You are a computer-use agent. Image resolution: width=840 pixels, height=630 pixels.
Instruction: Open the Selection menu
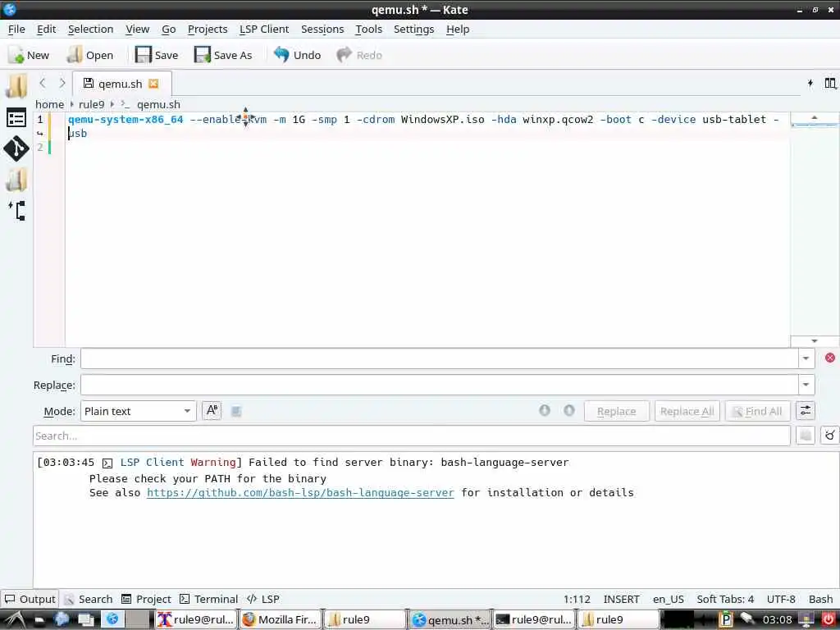click(90, 29)
